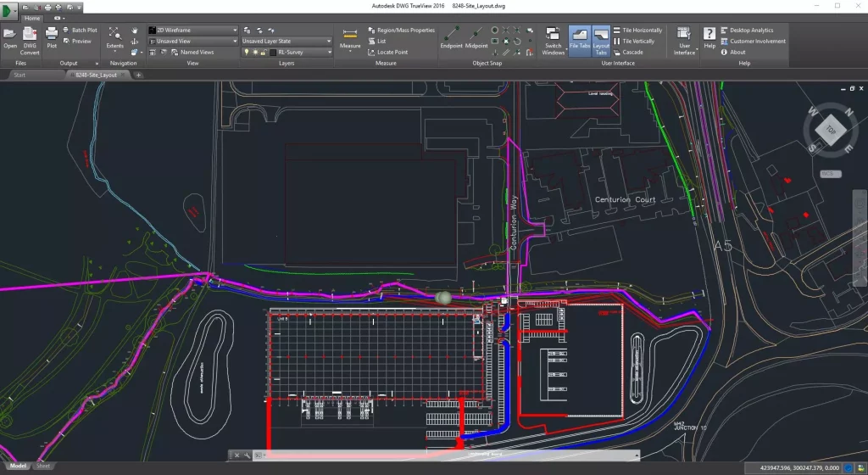Expand the 2D Wireframe visual style dropdown
Image resolution: width=868 pixels, height=475 pixels.
pyautogui.click(x=235, y=30)
